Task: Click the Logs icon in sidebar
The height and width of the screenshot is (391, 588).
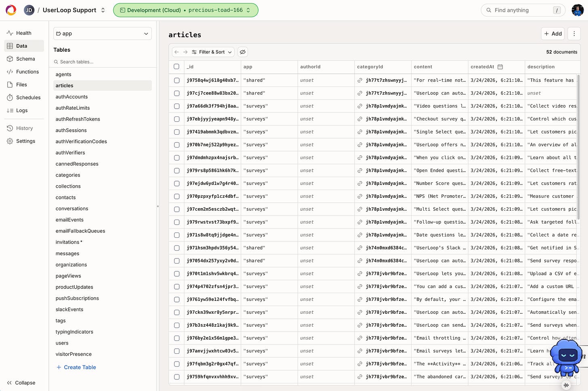Action: point(10,110)
